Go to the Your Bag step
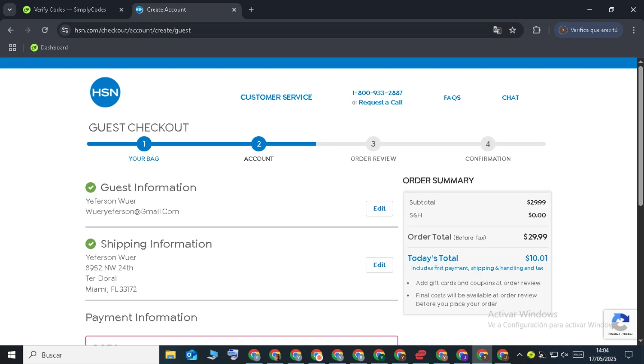This screenshot has width=644, height=364. [x=144, y=159]
